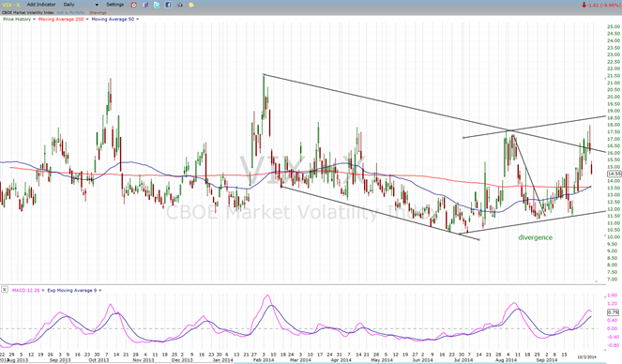Select the divergence text annotation
The width and height of the screenshot is (622, 364).
[x=535, y=237]
